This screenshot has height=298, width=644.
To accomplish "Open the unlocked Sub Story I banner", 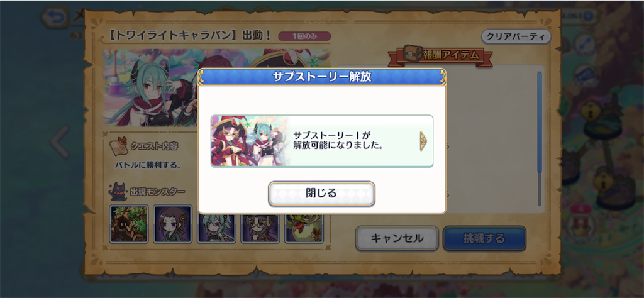I will pos(322,141).
